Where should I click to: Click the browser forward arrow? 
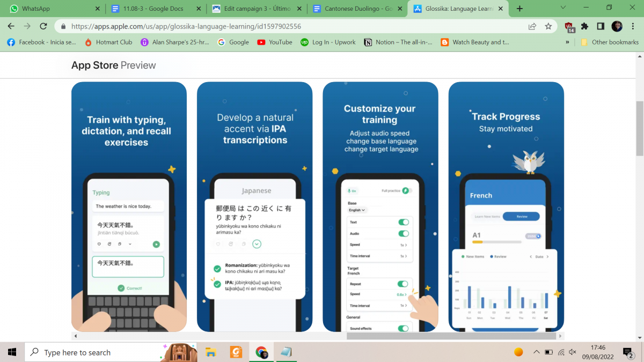[27, 26]
